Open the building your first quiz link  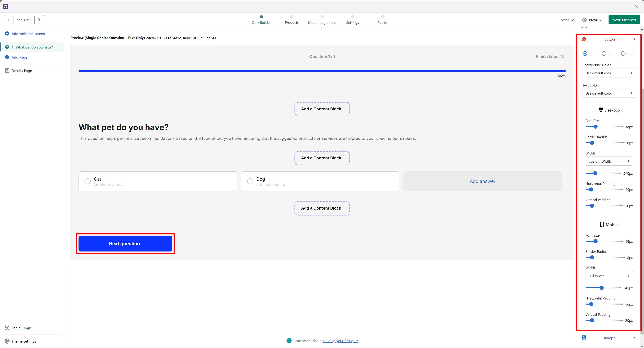coord(340,341)
